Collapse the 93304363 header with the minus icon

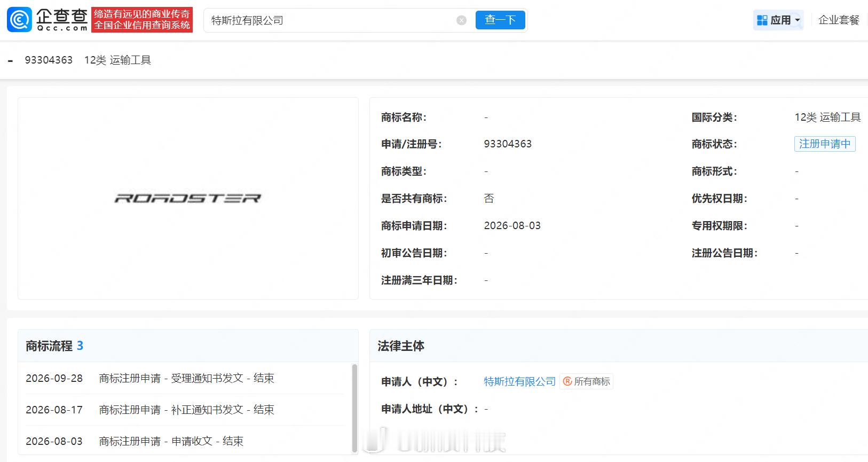point(11,61)
